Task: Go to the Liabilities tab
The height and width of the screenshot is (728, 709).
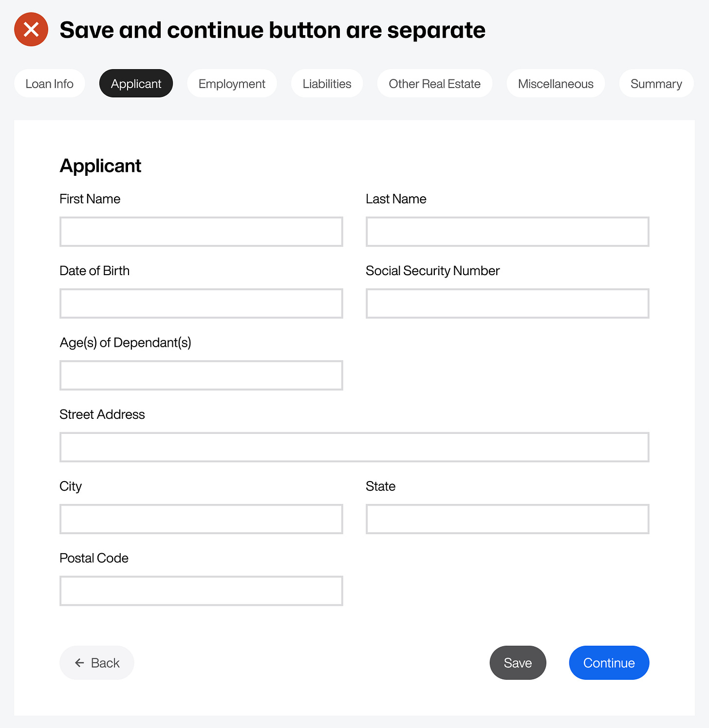Action: click(x=327, y=84)
